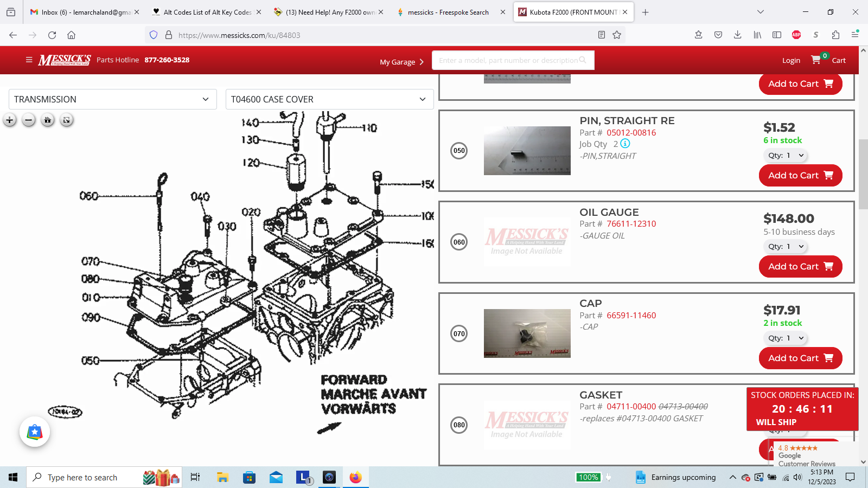Switch to Gmail Inbox tab

point(85,12)
